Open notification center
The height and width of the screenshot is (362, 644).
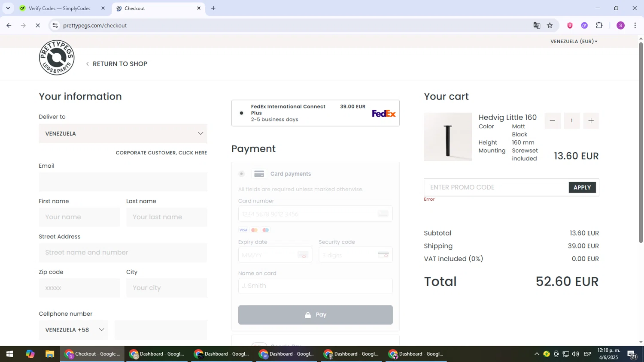(x=632, y=354)
